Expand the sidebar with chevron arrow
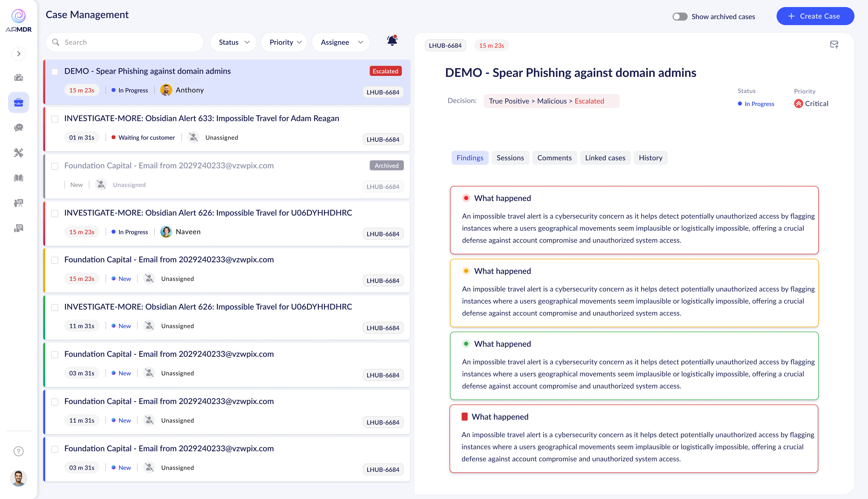 pos(19,54)
